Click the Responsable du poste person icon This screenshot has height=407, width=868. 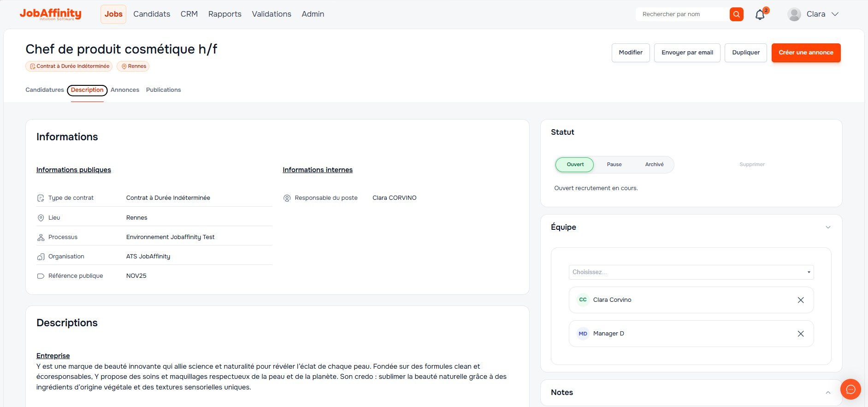(287, 198)
